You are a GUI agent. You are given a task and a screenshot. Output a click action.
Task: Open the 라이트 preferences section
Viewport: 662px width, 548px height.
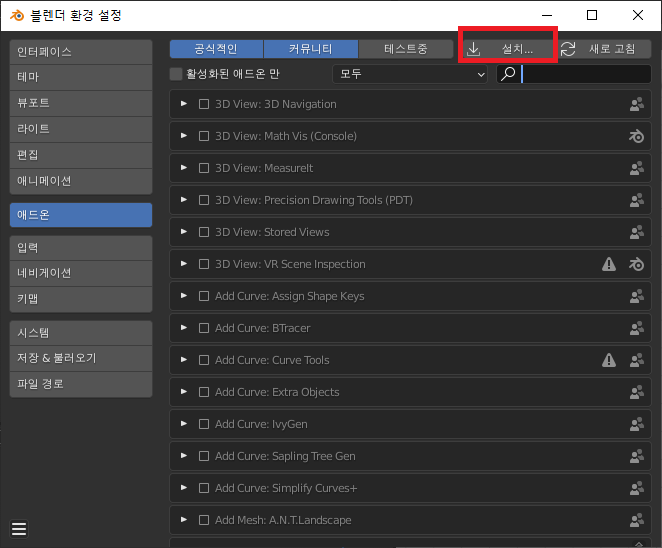(81, 129)
